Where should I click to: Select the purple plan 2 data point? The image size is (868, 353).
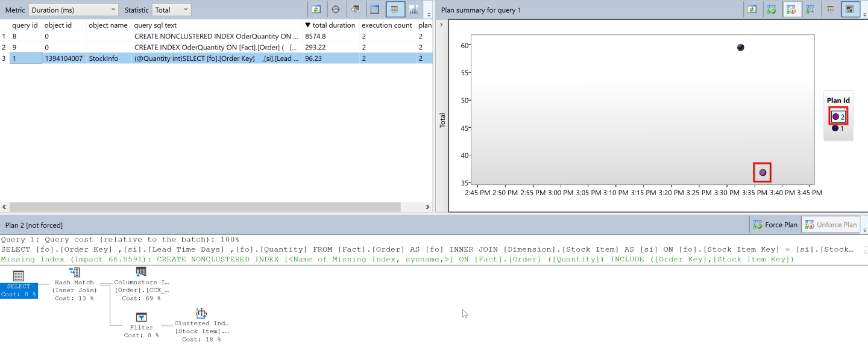pyautogui.click(x=763, y=172)
